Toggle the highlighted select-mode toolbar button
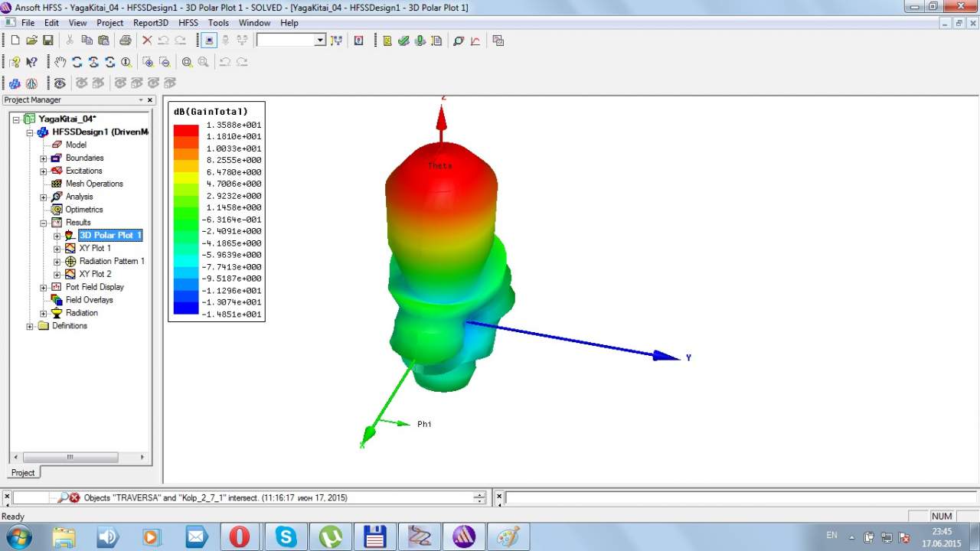980x551 pixels. pyautogui.click(x=209, y=41)
